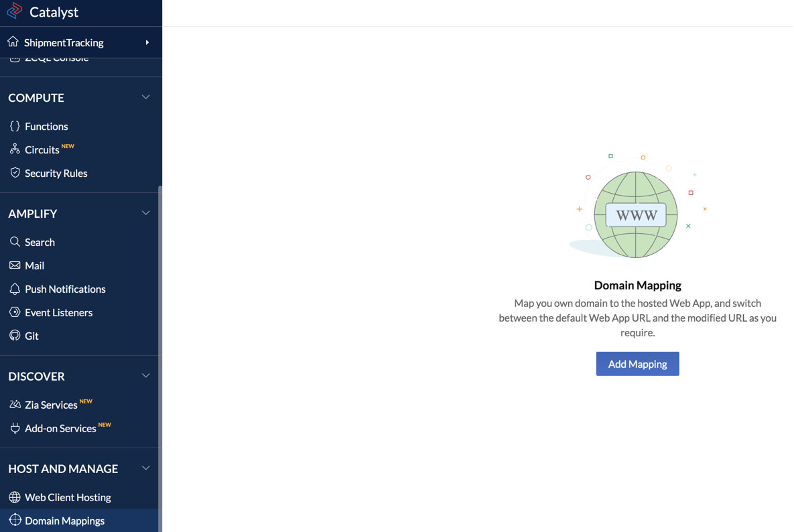Screen dimensions: 794x532
Task: Click the Domain Mappings crosshair icon
Action: pos(15,520)
